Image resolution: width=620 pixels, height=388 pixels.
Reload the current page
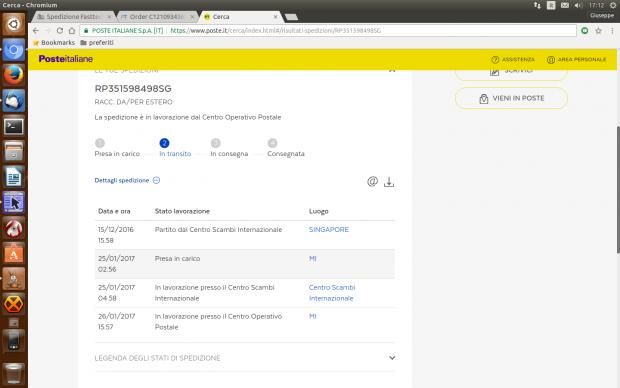[x=60, y=30]
